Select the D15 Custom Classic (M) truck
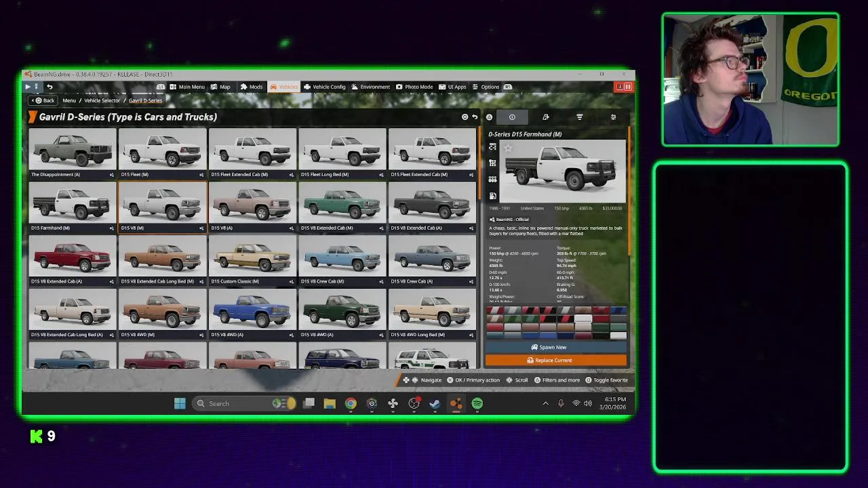Image resolution: width=868 pixels, height=488 pixels. pyautogui.click(x=252, y=260)
